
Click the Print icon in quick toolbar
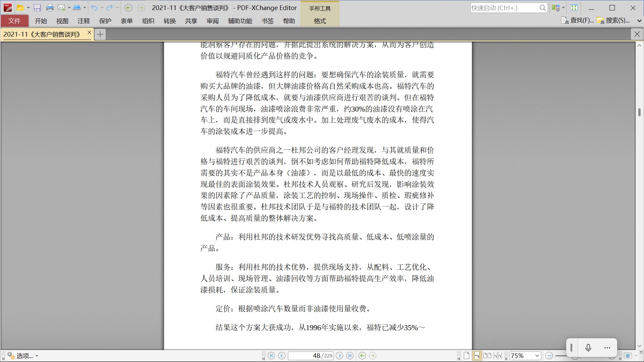(50, 8)
